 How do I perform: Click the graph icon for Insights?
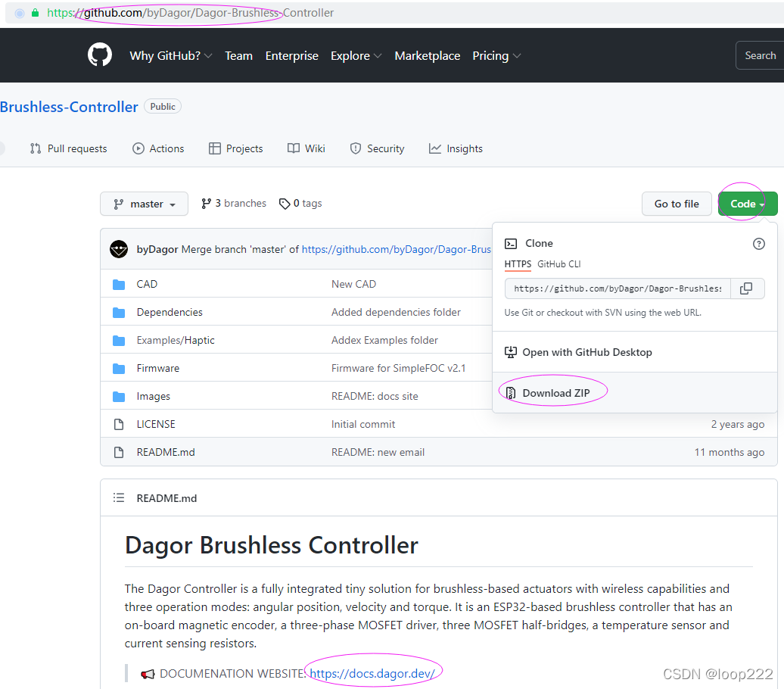435,148
